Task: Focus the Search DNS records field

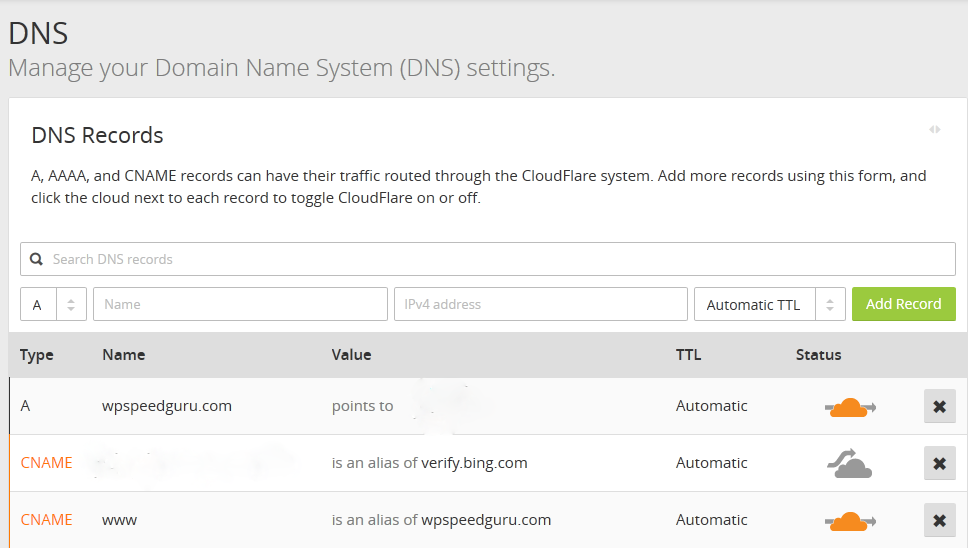Action: [488, 259]
